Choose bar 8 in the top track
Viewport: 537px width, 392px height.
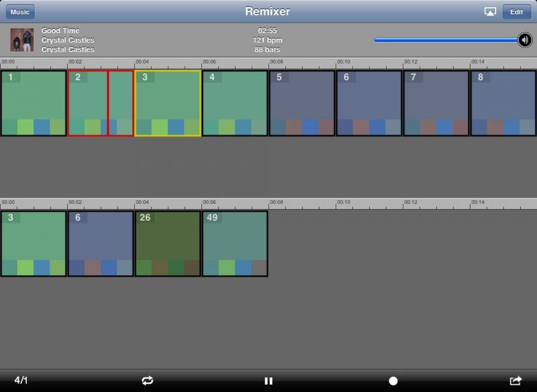coord(503,103)
